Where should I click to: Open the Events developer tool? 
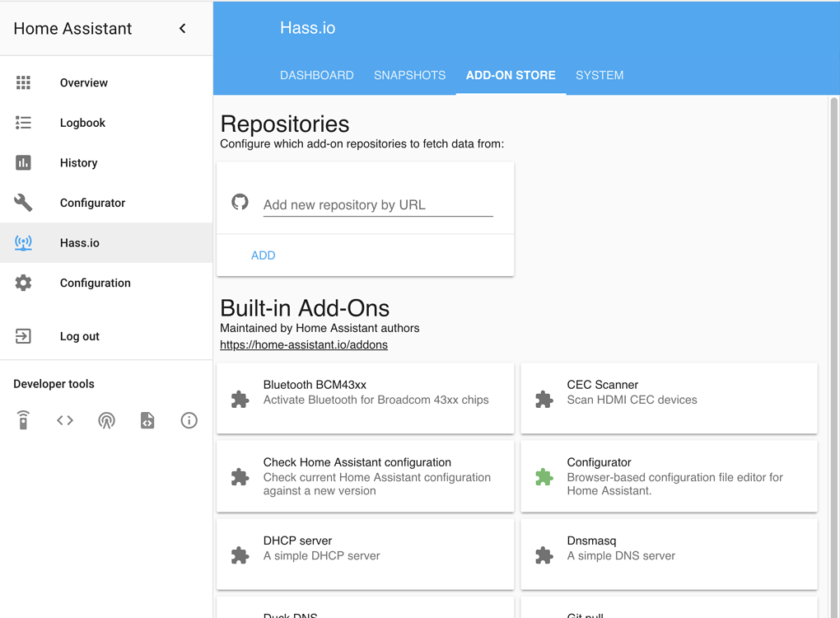click(x=106, y=420)
